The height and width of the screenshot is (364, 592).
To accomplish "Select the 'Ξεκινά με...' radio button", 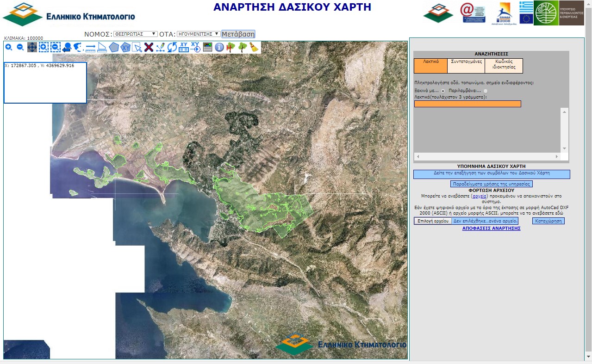I will [x=443, y=91].
